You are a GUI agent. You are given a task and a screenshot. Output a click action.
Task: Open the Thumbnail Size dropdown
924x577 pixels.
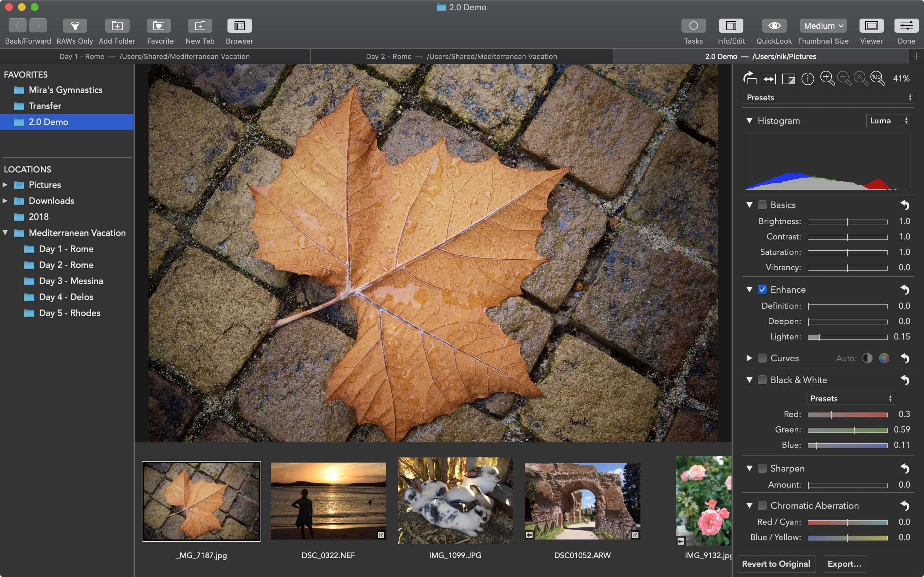point(823,25)
